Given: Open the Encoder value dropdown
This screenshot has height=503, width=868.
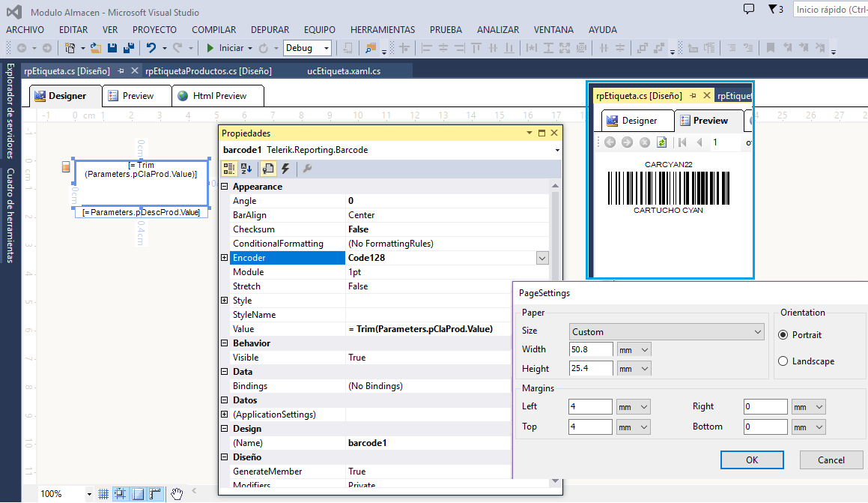Looking at the screenshot, I should tap(542, 258).
